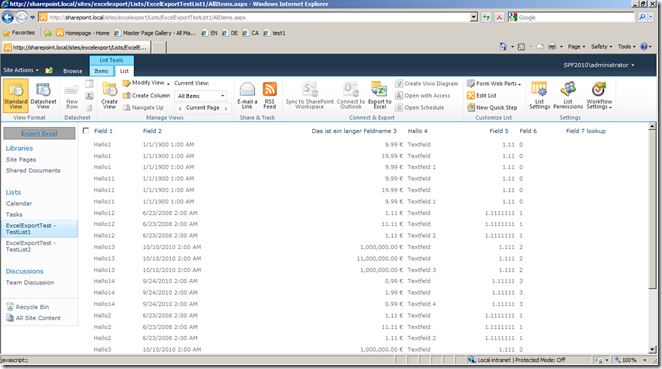The image size is (662, 369).
Task: Sort by the Field 2 column header
Action: [152, 131]
